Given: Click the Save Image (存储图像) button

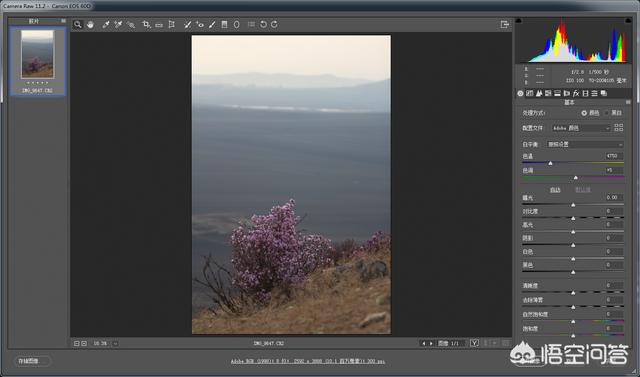Looking at the screenshot, I should (33, 361).
